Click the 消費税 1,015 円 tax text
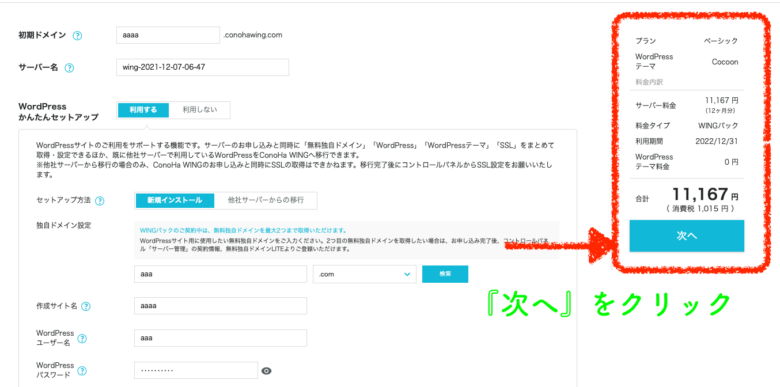The width and height of the screenshot is (780, 387). pos(700,209)
